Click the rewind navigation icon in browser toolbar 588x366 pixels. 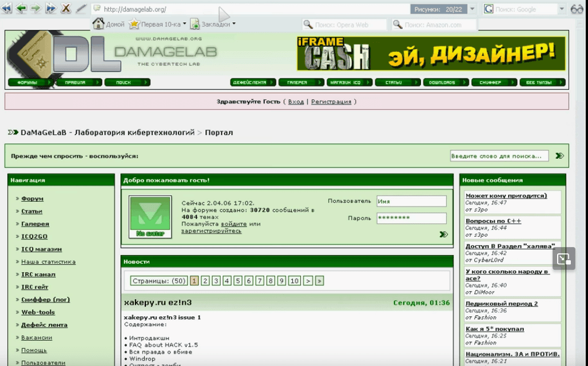(x=6, y=8)
